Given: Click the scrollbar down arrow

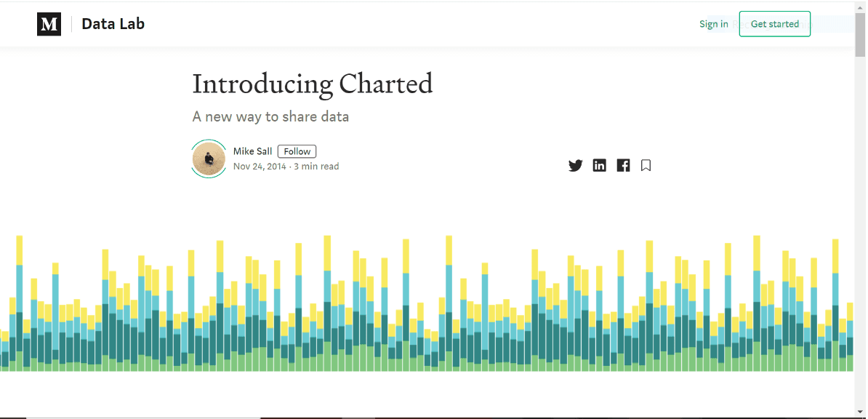Looking at the screenshot, I should pyautogui.click(x=861, y=412).
